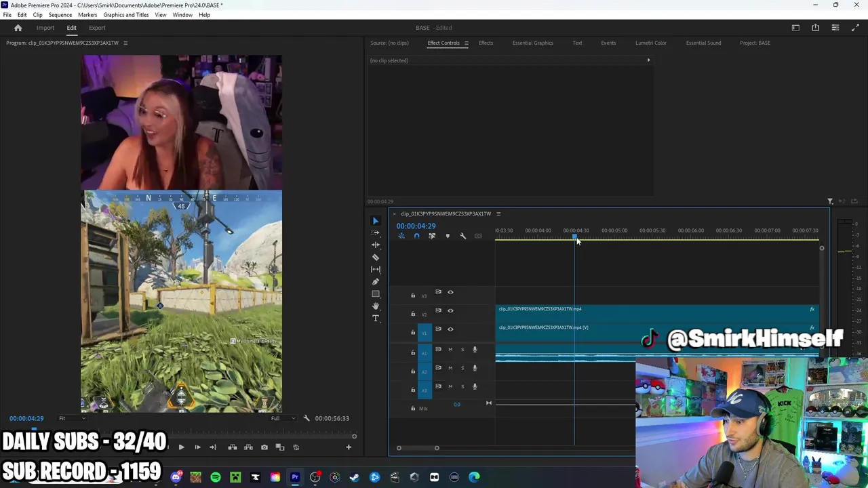The height and width of the screenshot is (488, 868).
Task: Select the Ripple Edit tool
Action: click(376, 245)
